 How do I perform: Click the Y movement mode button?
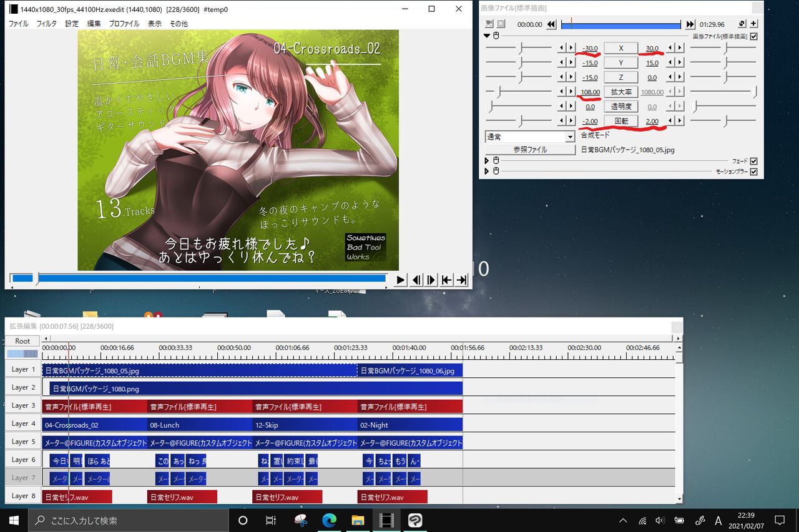click(620, 63)
